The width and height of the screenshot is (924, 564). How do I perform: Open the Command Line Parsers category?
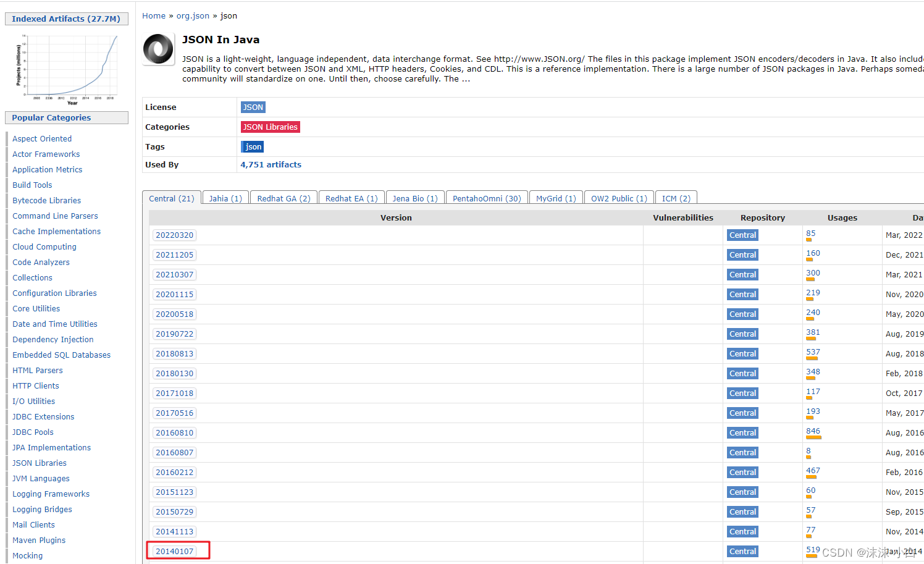coord(56,216)
